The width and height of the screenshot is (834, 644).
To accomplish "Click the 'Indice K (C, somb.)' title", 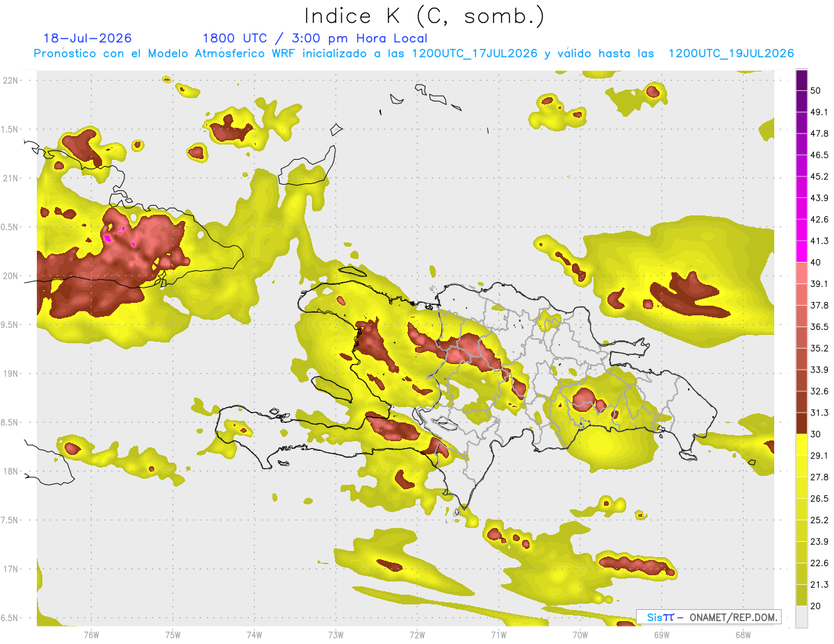I will click(x=424, y=16).
